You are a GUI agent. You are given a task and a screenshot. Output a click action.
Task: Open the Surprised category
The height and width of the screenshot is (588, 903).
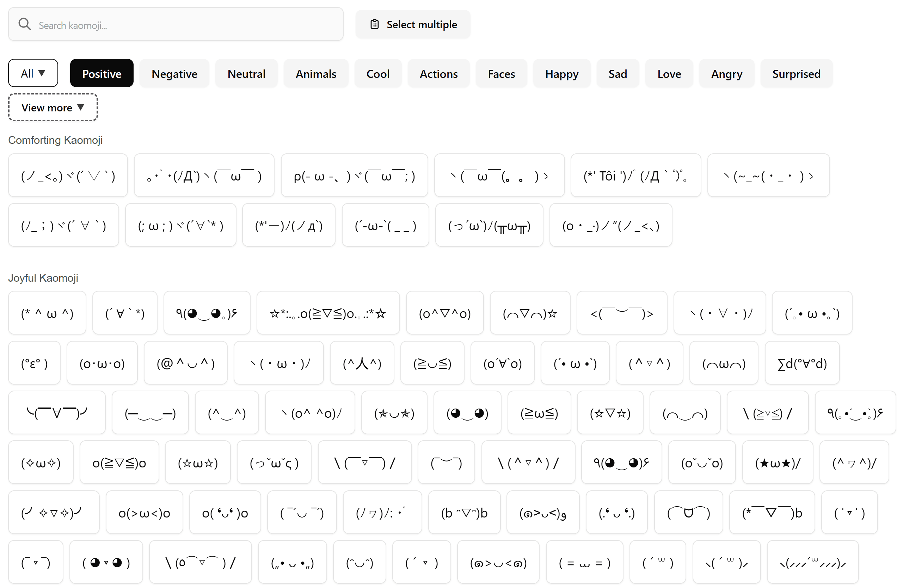[x=796, y=73]
